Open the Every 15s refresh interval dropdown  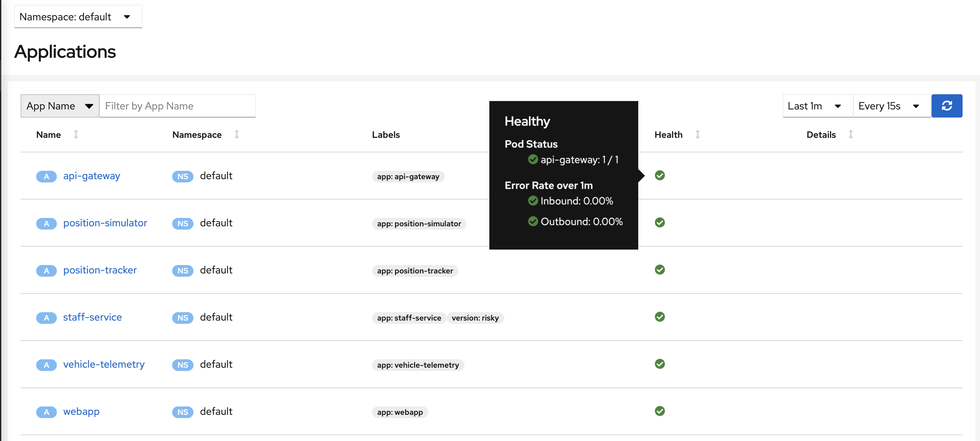coord(890,106)
